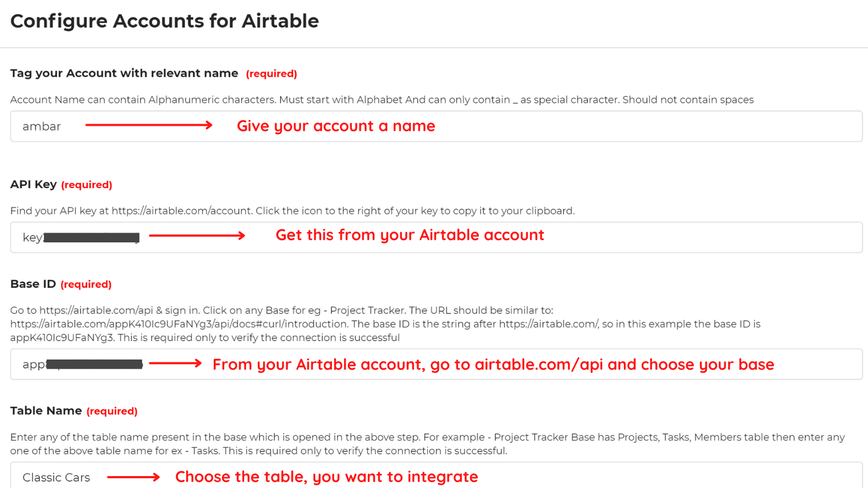868x488 pixels.
Task: Click the "Base ID (required)" label
Action: tap(61, 284)
